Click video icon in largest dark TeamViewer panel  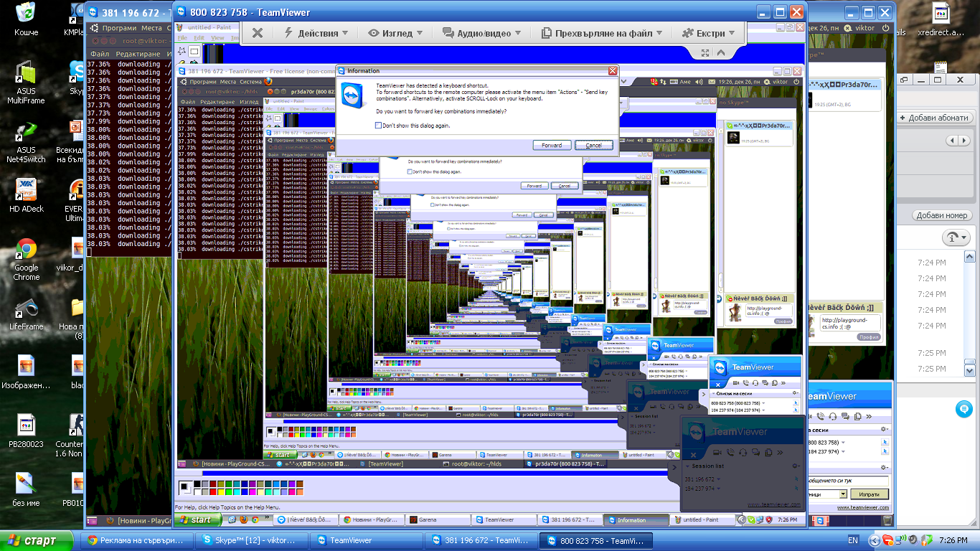tap(716, 453)
